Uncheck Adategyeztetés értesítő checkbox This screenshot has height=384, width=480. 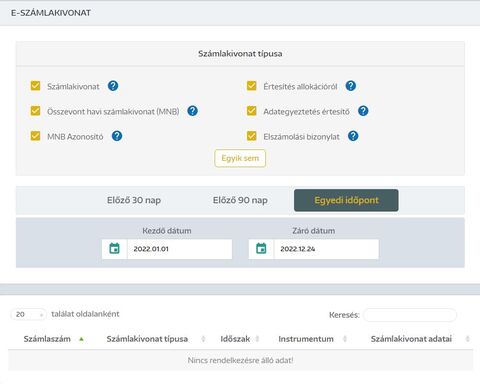pyautogui.click(x=252, y=111)
